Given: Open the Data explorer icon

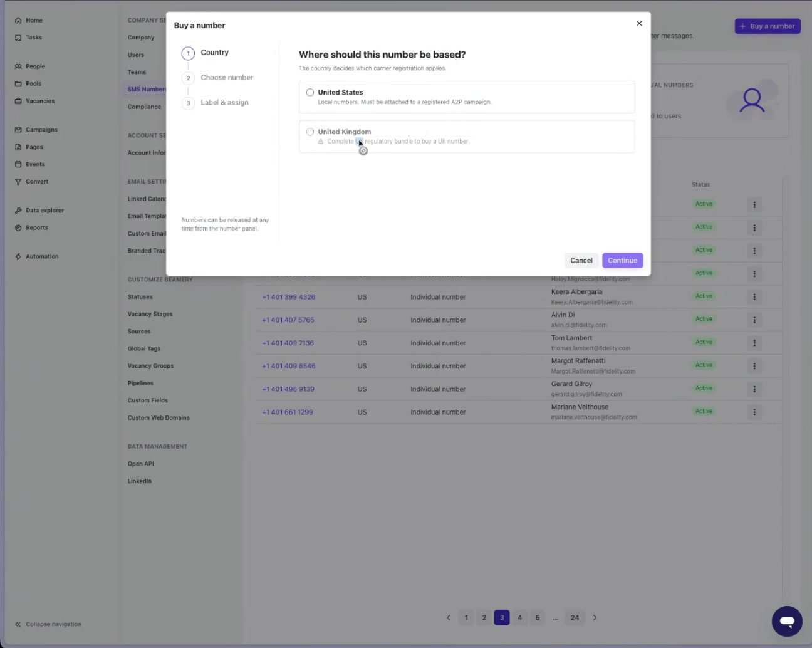Looking at the screenshot, I should [x=18, y=211].
